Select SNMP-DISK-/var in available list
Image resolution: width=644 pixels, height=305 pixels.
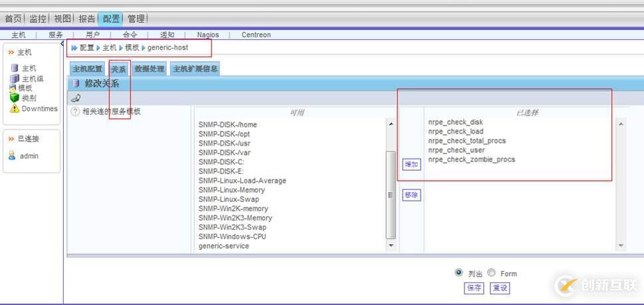coord(224,153)
